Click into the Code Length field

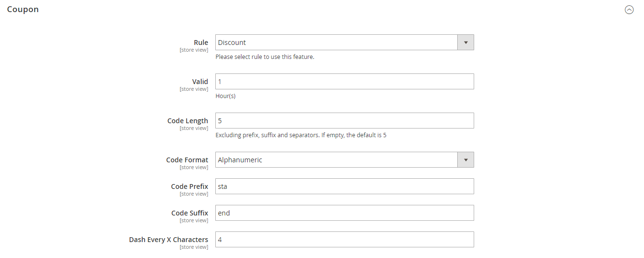click(344, 121)
